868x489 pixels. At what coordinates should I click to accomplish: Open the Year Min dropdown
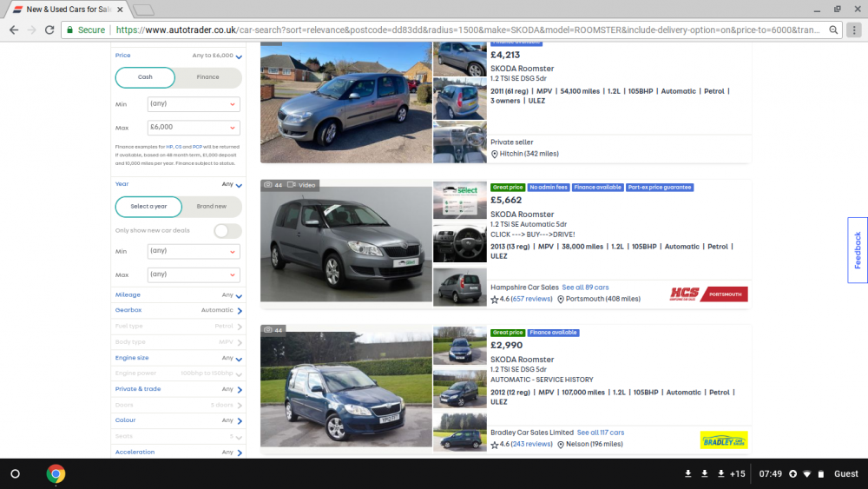click(194, 251)
